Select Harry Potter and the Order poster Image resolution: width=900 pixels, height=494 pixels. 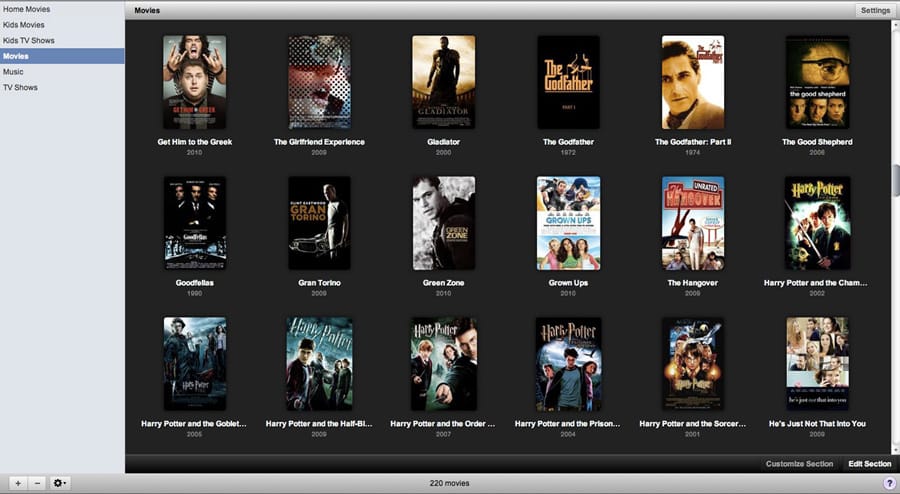click(444, 364)
